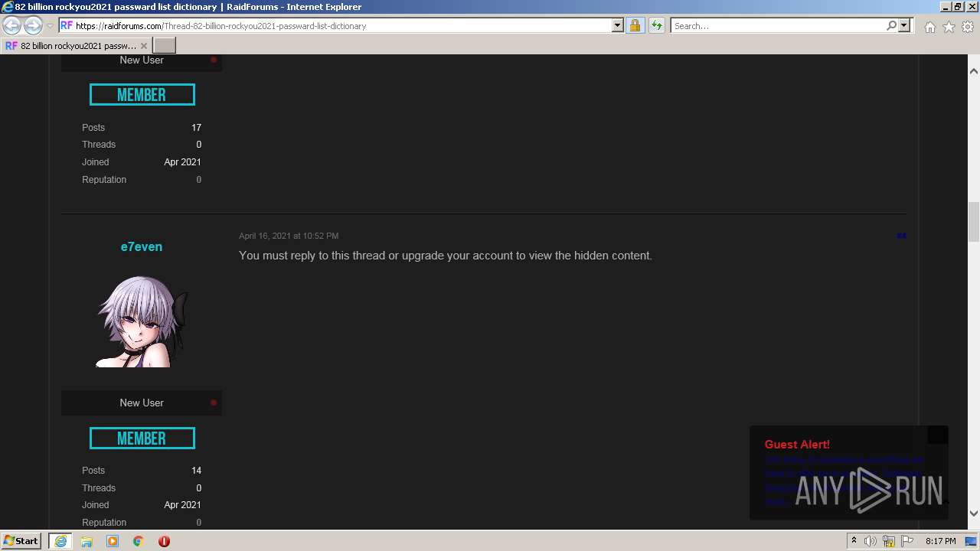Open the File Explorer taskbar folder icon
The width and height of the screenshot is (980, 551).
(87, 541)
